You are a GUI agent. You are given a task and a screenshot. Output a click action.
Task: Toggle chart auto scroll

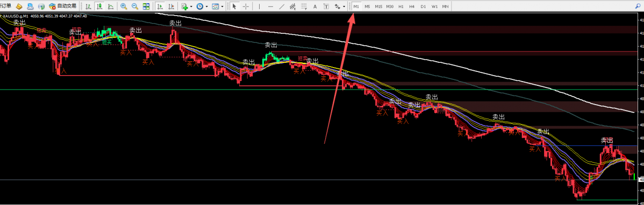[x=160, y=6]
